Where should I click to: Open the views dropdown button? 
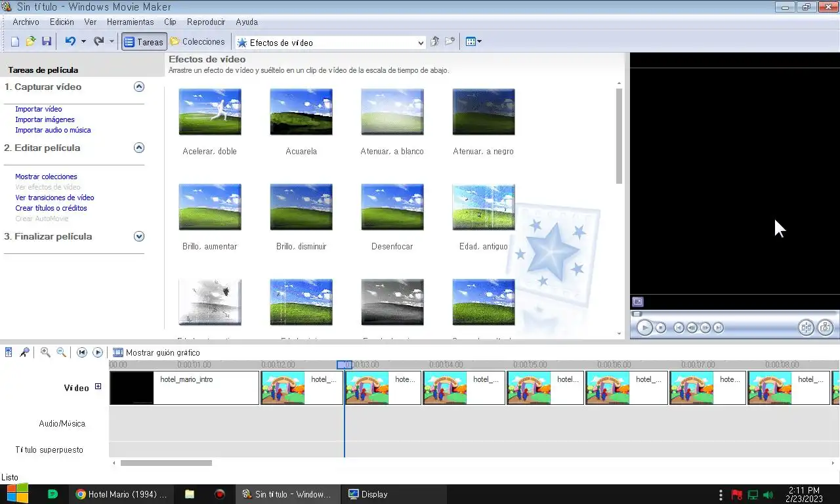474,41
